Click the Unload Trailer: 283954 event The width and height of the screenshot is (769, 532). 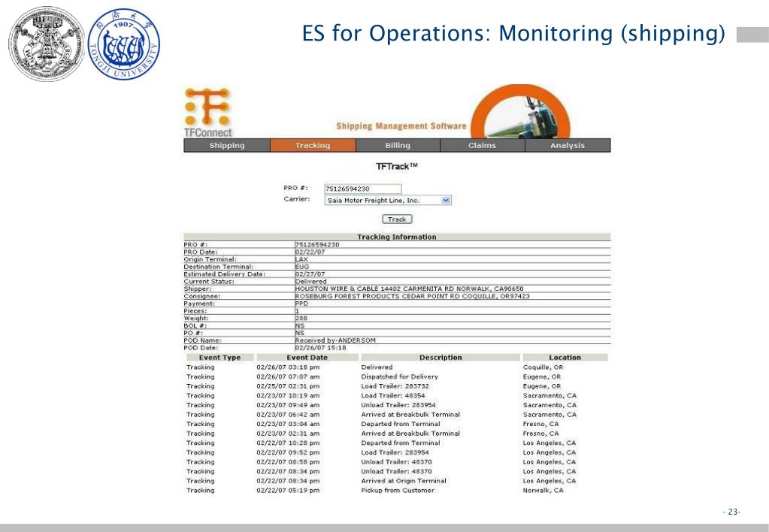click(398, 405)
